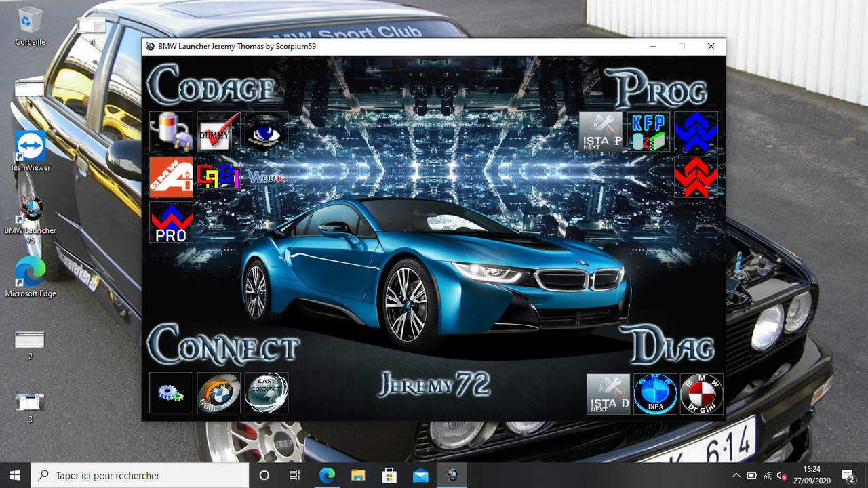The height and width of the screenshot is (488, 868).
Task: Launch the colorful CABI tool
Action: coord(218,177)
